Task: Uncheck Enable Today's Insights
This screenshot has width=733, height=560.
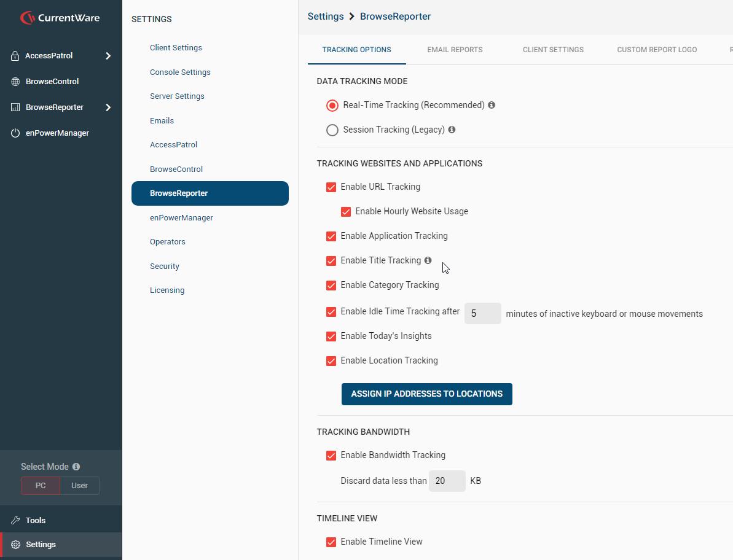Action: [x=331, y=336]
